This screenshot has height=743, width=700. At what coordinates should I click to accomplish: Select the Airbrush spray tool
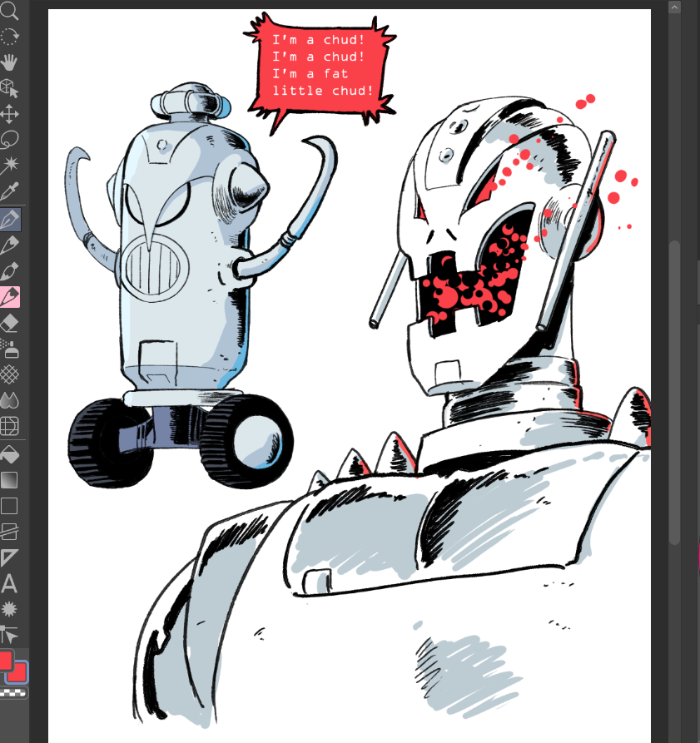(x=9, y=349)
